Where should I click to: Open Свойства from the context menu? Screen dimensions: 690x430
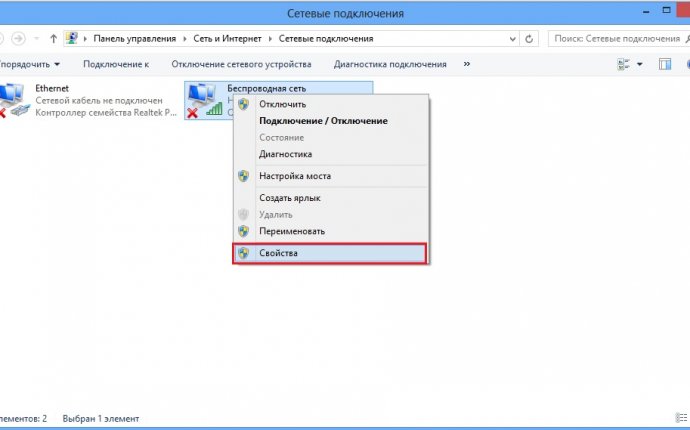point(330,253)
